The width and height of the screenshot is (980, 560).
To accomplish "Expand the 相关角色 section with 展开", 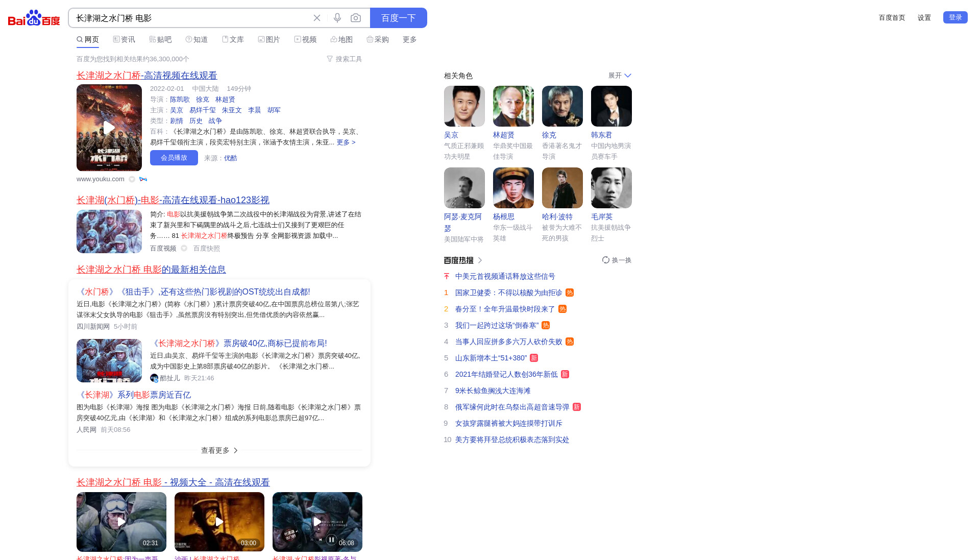I will 620,76.
